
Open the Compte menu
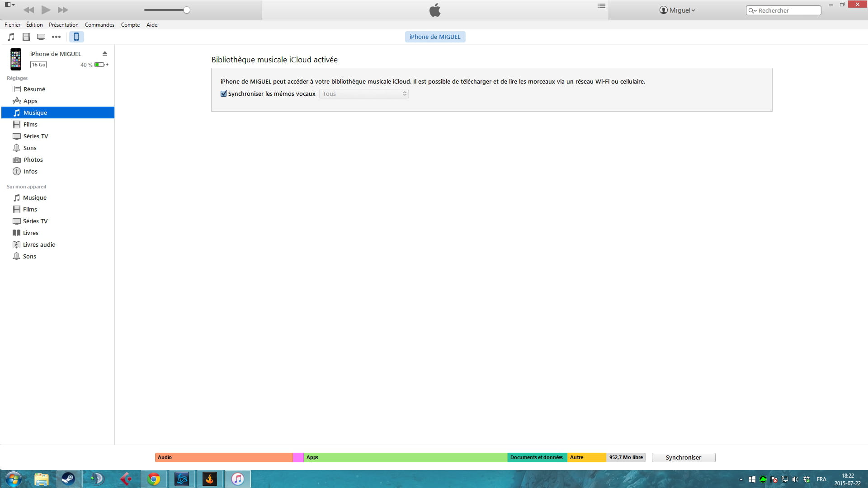pyautogui.click(x=130, y=25)
